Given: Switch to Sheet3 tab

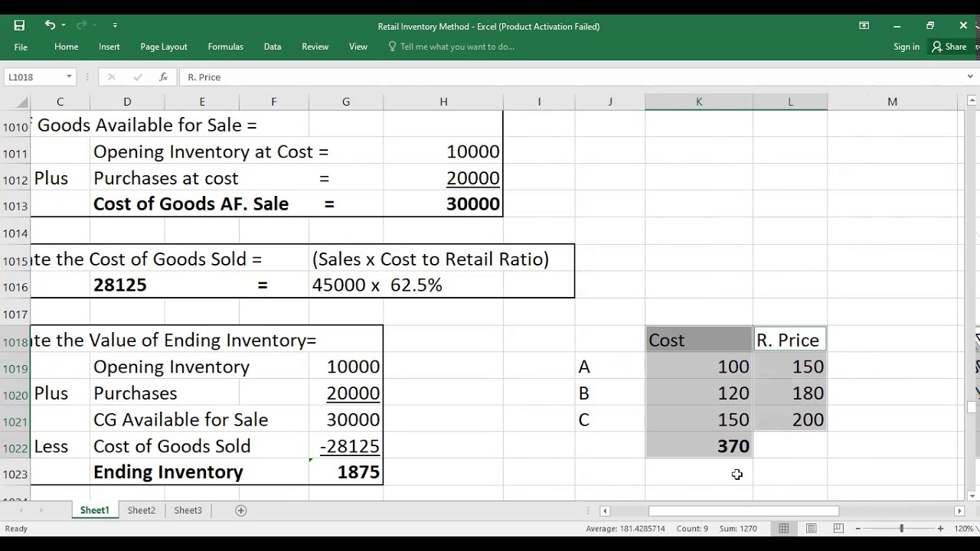Looking at the screenshot, I should pyautogui.click(x=188, y=510).
